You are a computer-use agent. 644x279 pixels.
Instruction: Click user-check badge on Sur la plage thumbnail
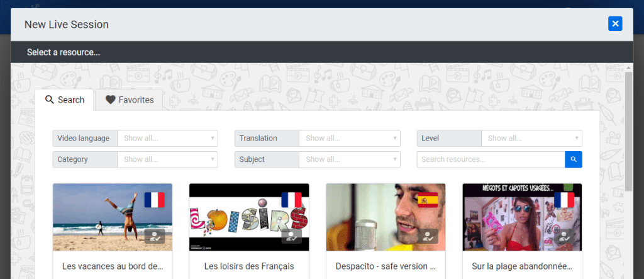tap(564, 236)
